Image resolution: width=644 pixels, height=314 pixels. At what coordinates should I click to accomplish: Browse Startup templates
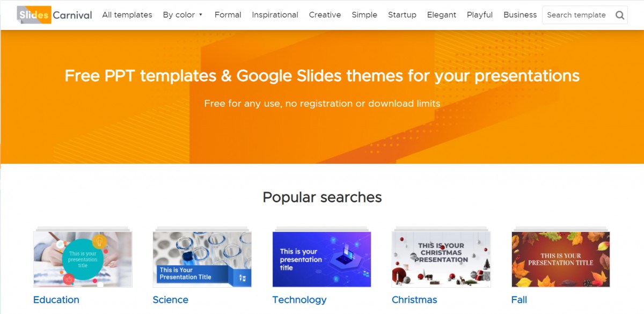click(x=402, y=14)
